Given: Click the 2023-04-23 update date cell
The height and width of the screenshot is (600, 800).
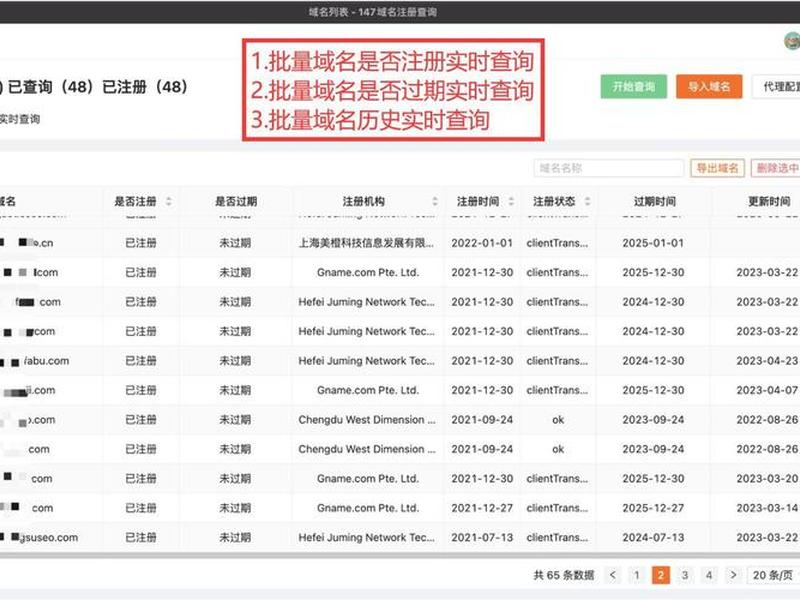Looking at the screenshot, I should click(767, 361).
